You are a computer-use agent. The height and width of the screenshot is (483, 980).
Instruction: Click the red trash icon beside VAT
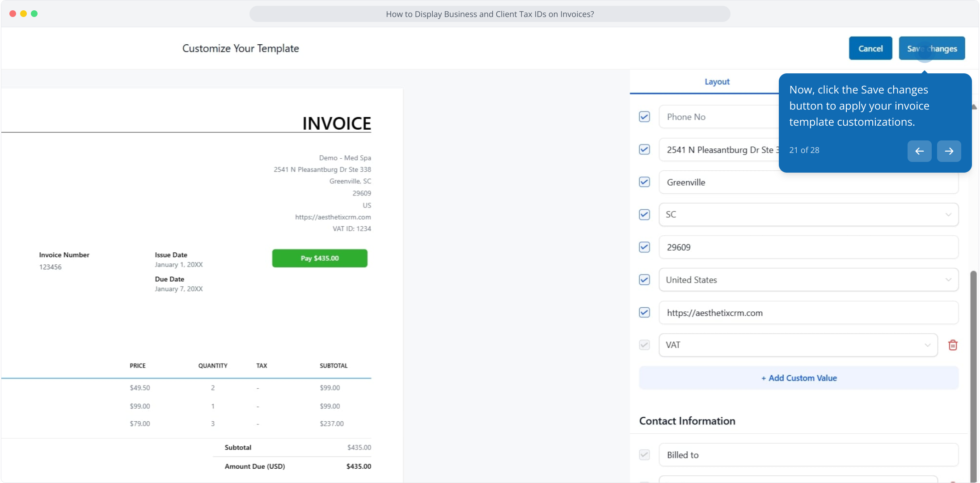coord(953,345)
